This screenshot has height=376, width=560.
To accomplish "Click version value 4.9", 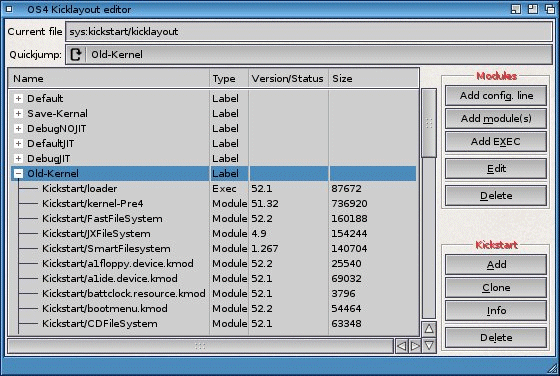I will [259, 234].
